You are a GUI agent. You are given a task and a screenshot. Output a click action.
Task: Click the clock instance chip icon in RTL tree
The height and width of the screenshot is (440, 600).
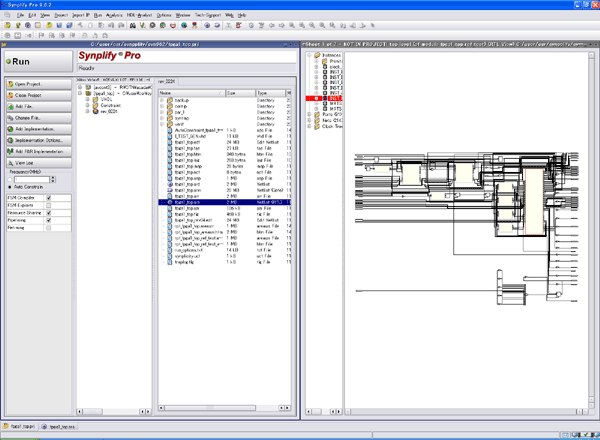[x=325, y=67]
